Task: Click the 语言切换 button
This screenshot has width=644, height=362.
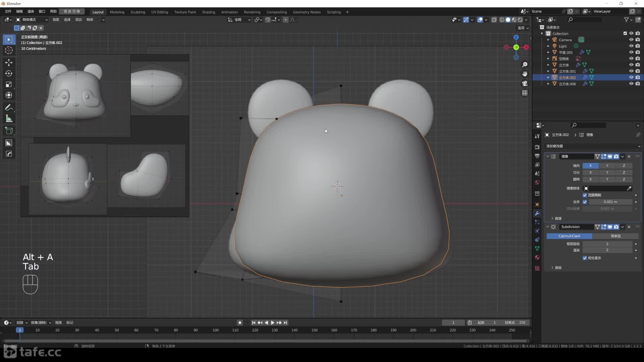Action: 72,11
